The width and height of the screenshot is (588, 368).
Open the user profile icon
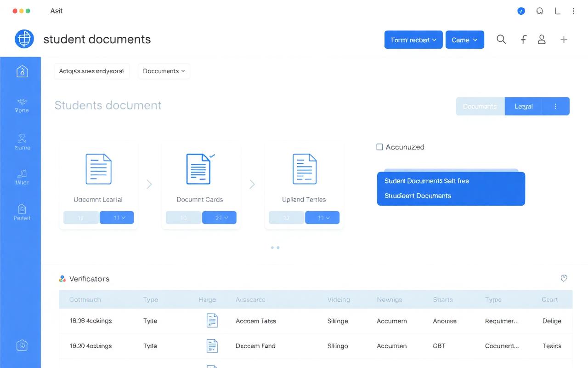tap(542, 40)
